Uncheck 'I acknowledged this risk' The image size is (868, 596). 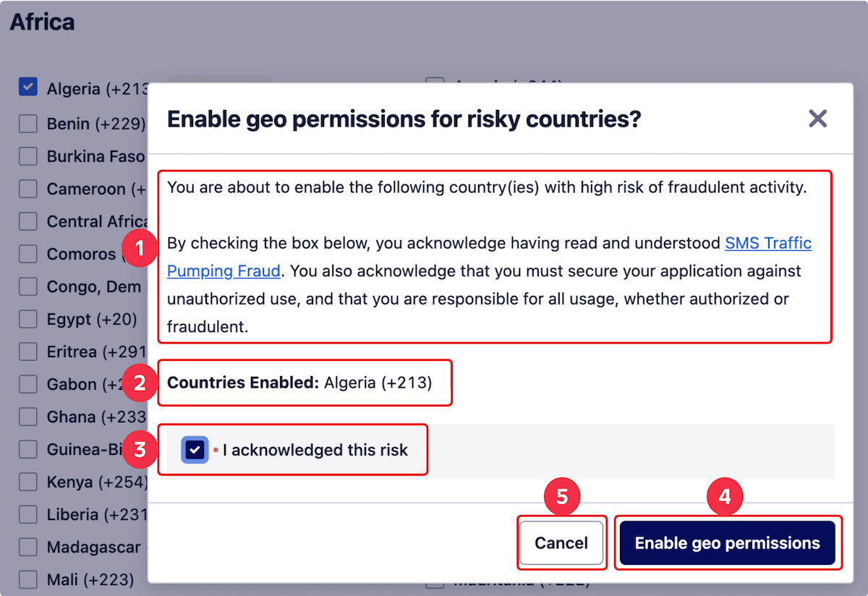[194, 449]
